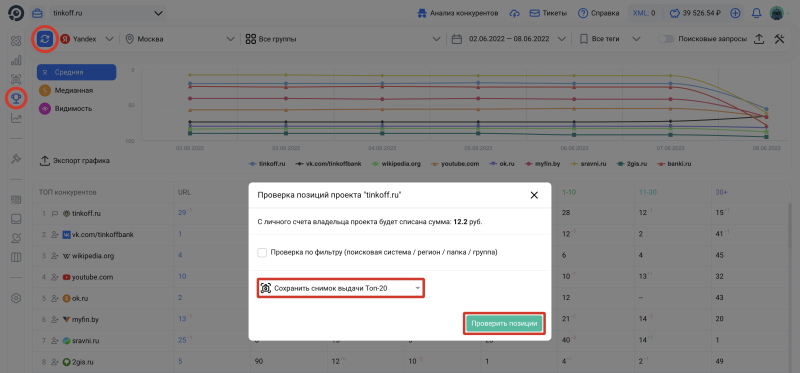
Task: Click the blue refresh positions button
Action: (44, 39)
